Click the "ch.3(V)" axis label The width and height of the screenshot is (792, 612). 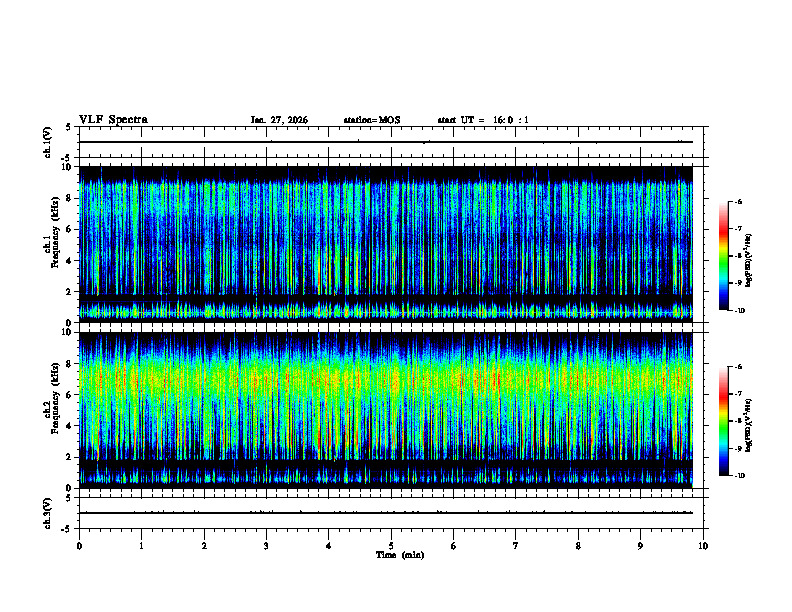click(48, 514)
